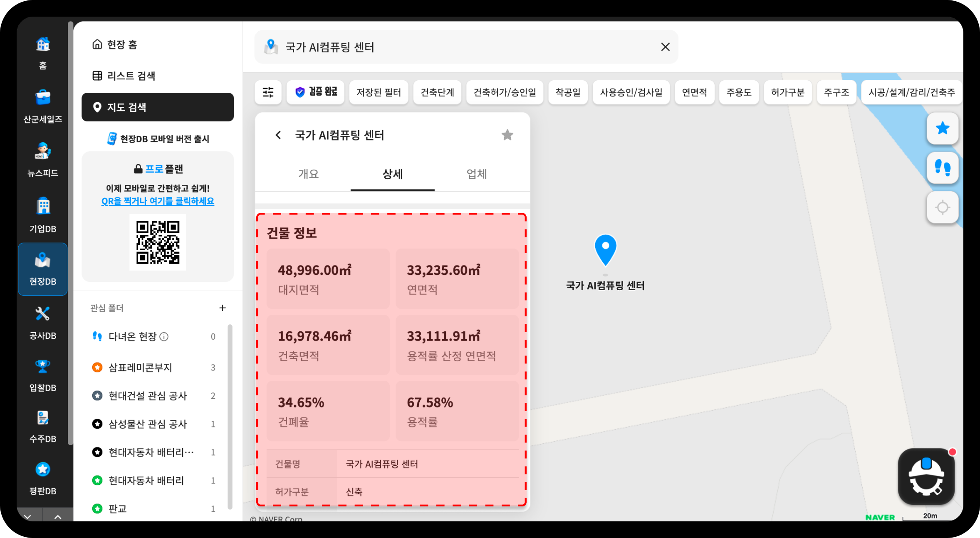Screen dimensions: 980x538
Task: Open the 시공/설계/감리/건축주 filter
Action: coord(911,92)
